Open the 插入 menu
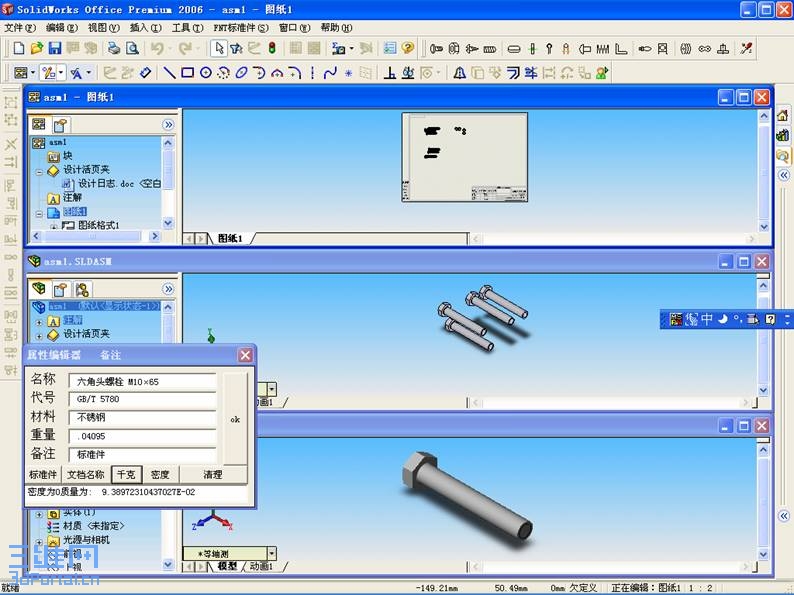The height and width of the screenshot is (595, 794). click(145, 27)
